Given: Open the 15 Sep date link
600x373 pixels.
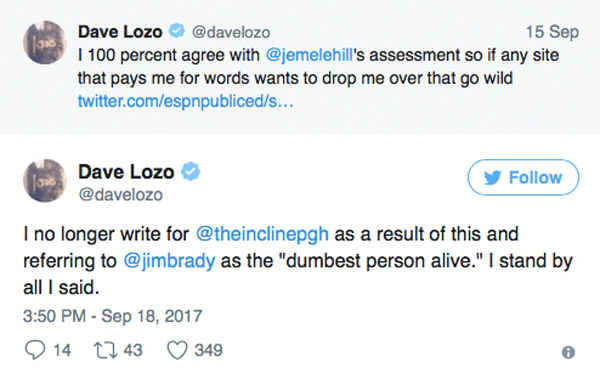Looking at the screenshot, I should click(552, 32).
